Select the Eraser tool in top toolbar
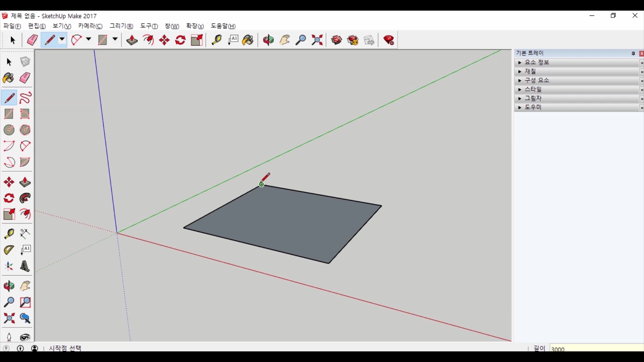 click(33, 40)
